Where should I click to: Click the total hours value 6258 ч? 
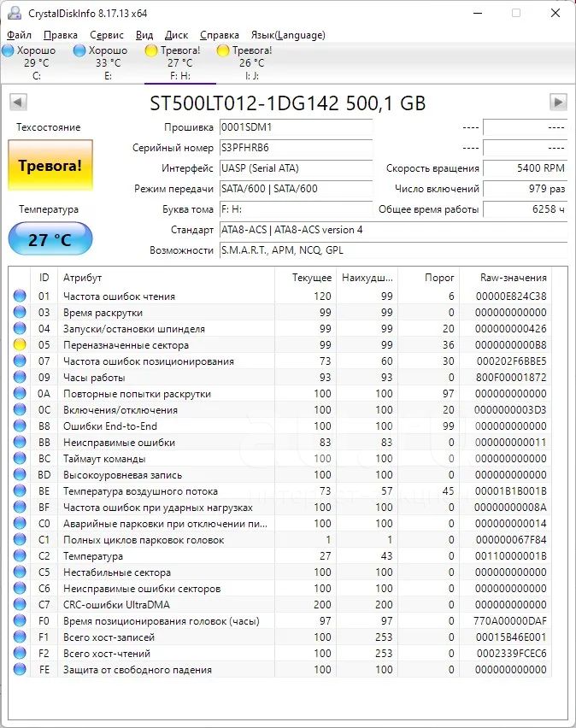pyautogui.click(x=525, y=209)
